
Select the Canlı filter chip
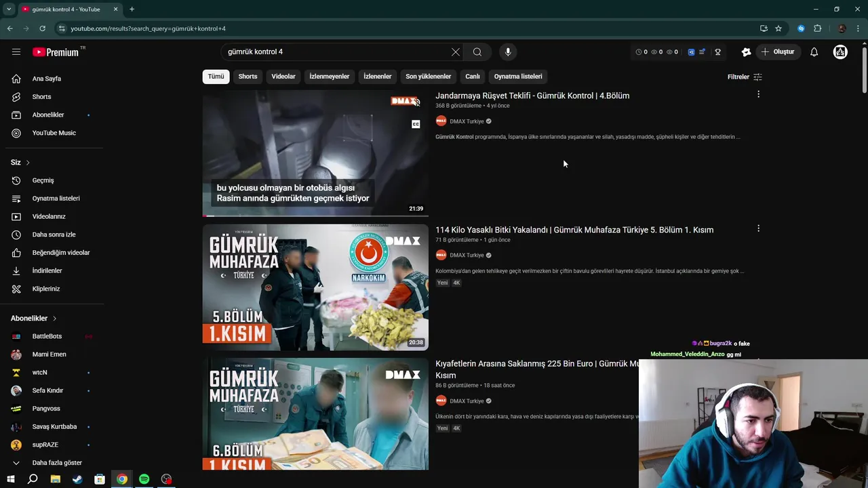point(473,77)
